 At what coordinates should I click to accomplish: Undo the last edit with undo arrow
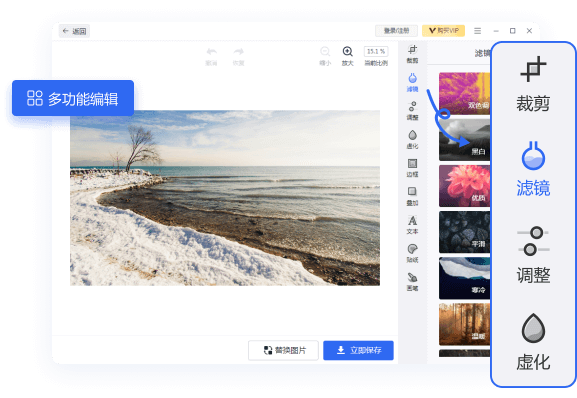(x=211, y=56)
